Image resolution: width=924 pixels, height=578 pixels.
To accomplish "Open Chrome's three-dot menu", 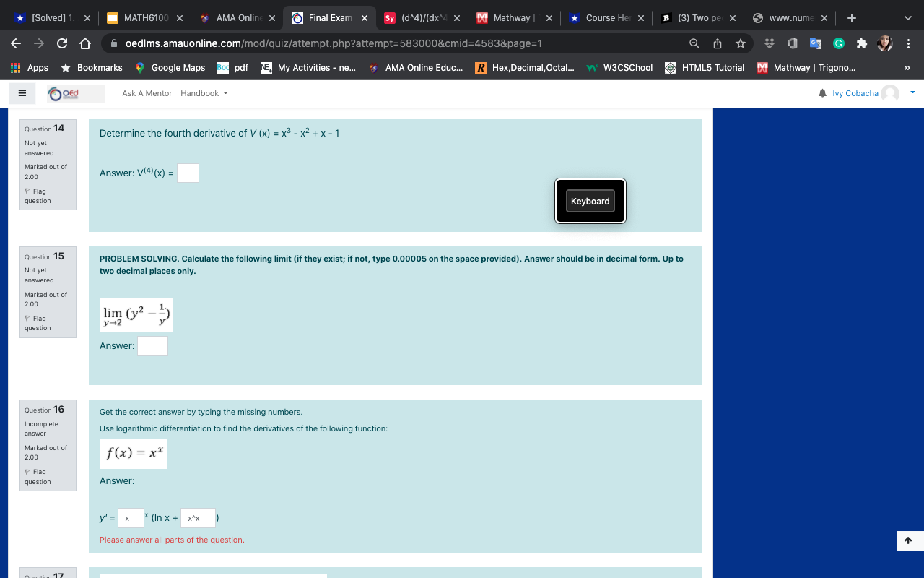I will pos(909,44).
